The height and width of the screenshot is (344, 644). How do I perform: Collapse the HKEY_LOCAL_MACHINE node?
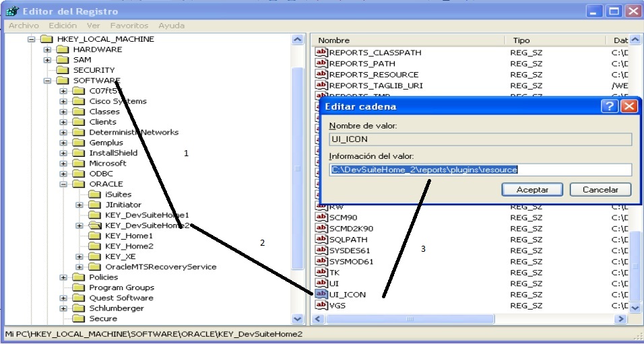point(32,40)
